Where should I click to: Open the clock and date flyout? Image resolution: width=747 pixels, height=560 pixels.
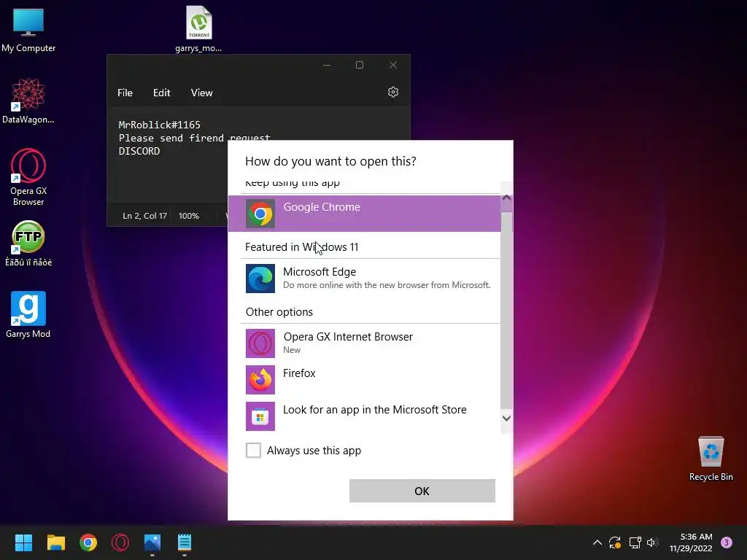(691, 542)
